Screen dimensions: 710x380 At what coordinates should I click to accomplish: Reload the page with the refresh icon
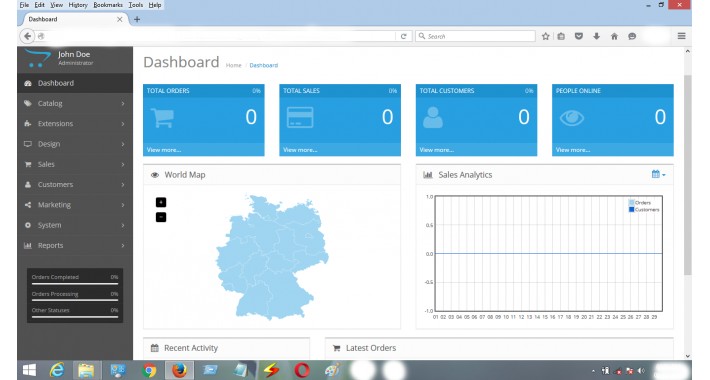[403, 36]
